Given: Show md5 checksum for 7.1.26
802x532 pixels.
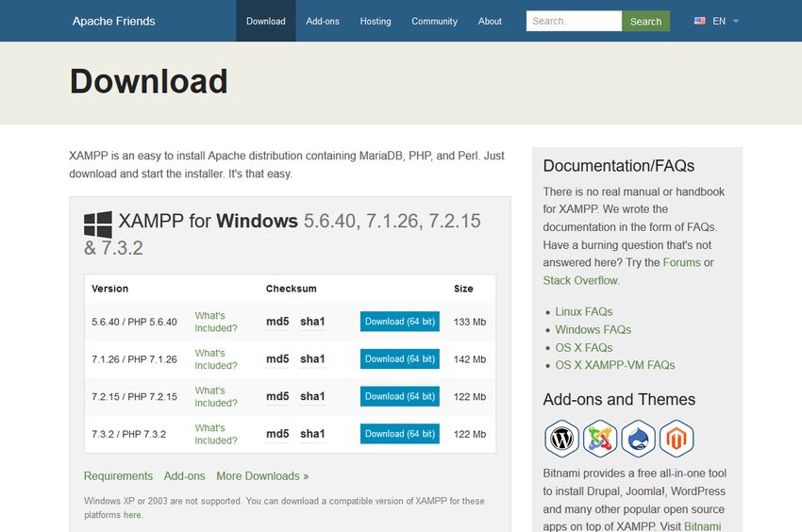Looking at the screenshot, I should click(277, 359).
